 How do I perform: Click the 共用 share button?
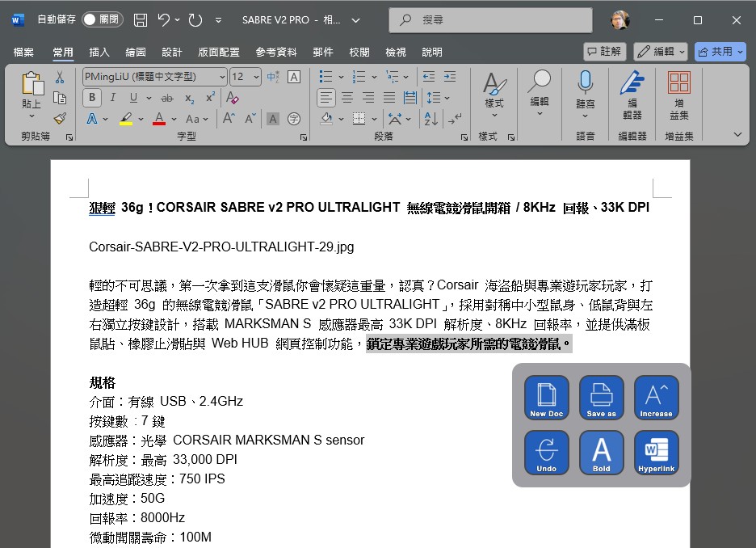pyautogui.click(x=720, y=52)
